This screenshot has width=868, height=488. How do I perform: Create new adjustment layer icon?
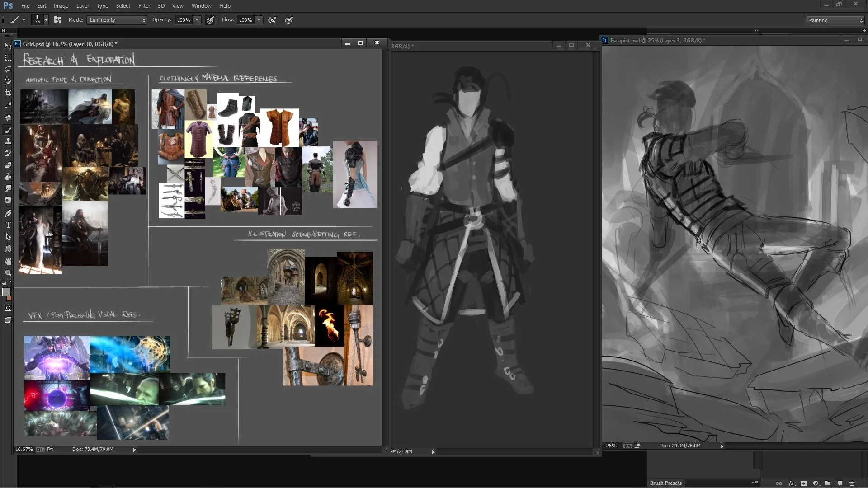pyautogui.click(x=816, y=483)
